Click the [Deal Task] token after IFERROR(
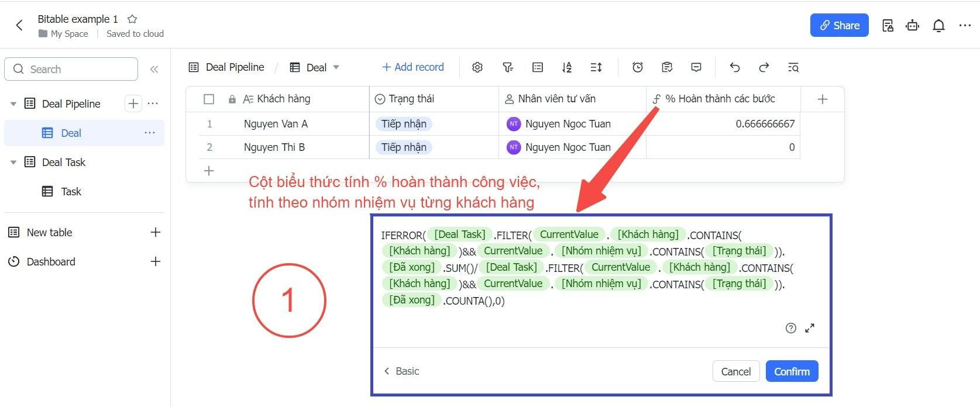The image size is (980, 407). [x=459, y=234]
